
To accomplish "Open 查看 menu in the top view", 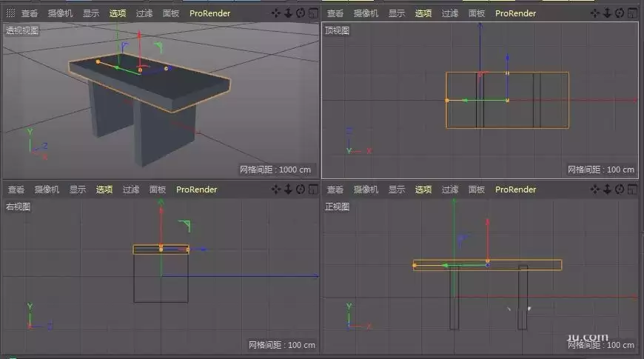I will click(335, 13).
